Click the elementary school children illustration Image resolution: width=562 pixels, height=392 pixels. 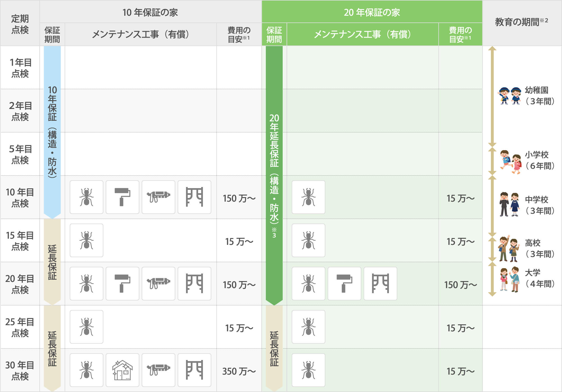511,162
